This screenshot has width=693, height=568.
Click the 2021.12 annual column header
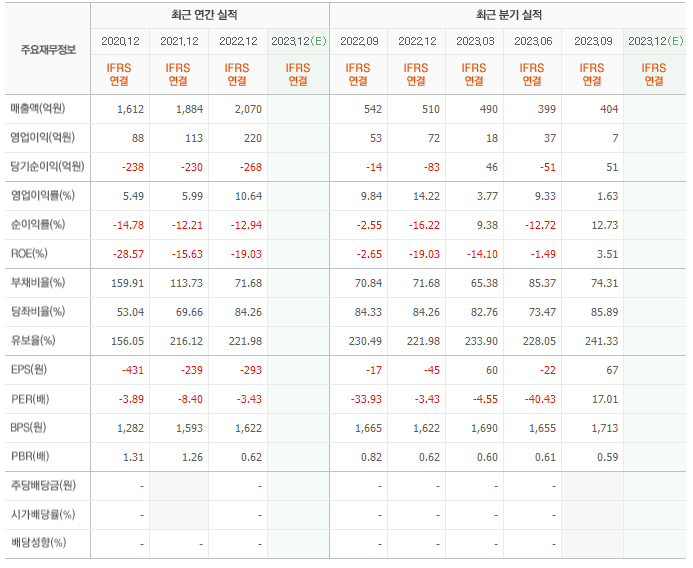click(179, 42)
